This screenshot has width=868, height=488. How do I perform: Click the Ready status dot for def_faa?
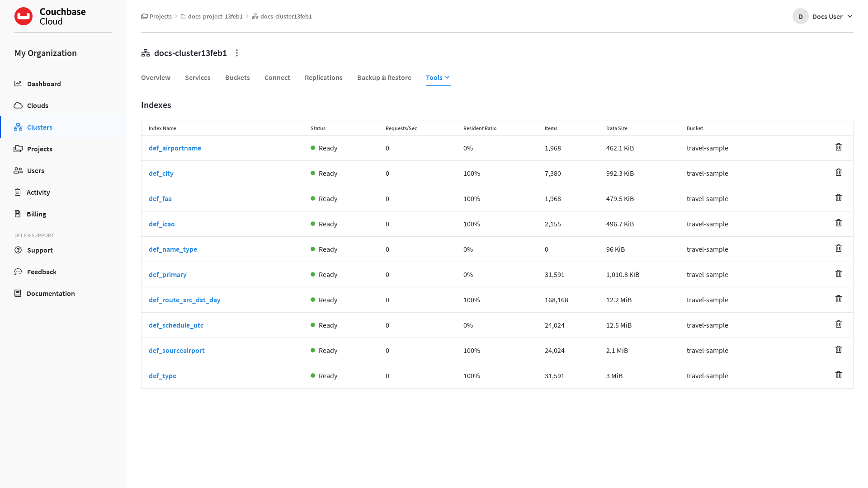pos(312,198)
